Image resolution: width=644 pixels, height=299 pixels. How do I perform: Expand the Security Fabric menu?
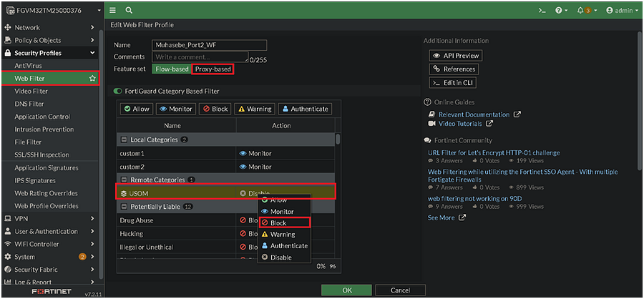(x=49, y=270)
